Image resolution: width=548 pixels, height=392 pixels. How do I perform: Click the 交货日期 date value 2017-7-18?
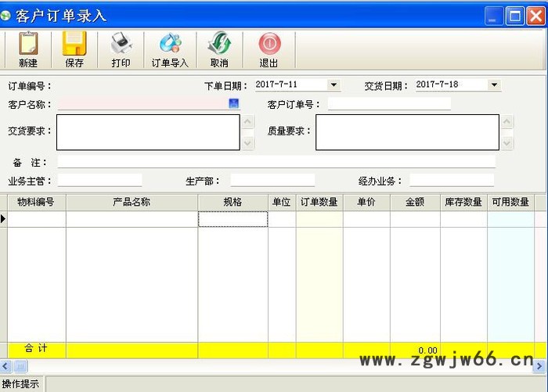pyautogui.click(x=437, y=85)
